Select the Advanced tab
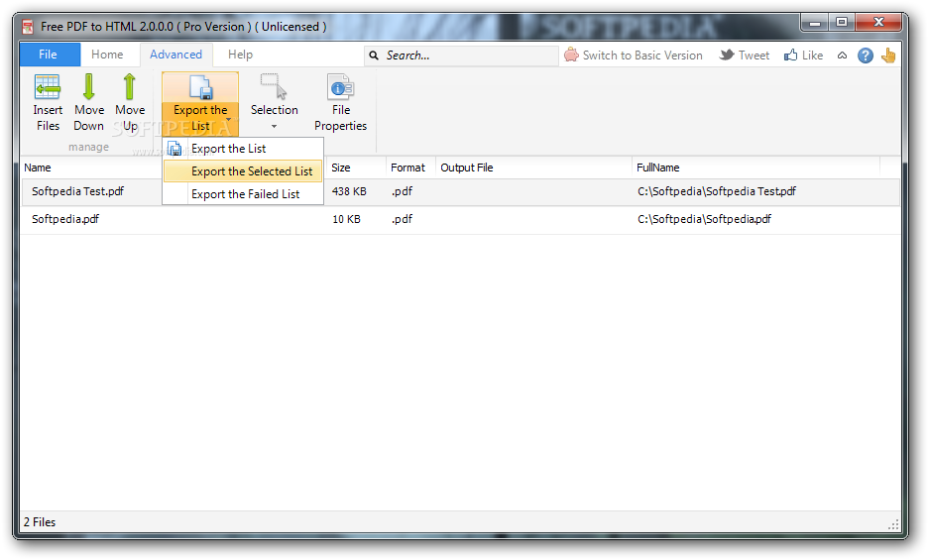The height and width of the screenshot is (560, 929). [x=175, y=55]
